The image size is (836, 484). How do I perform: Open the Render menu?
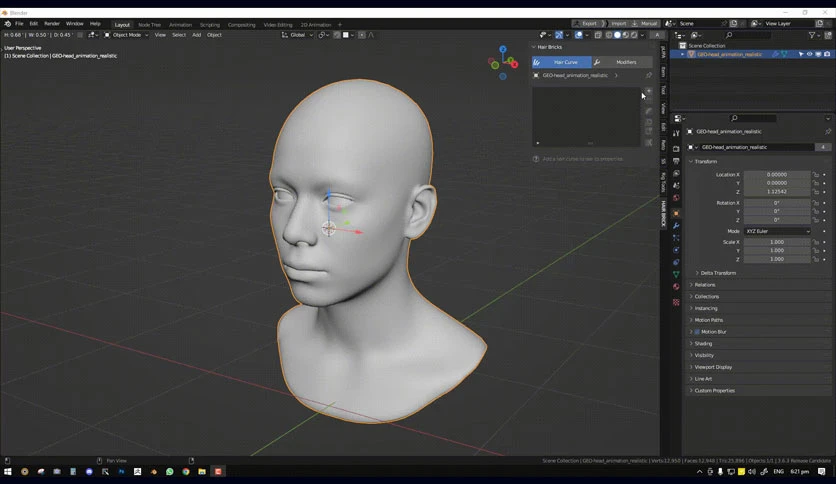pyautogui.click(x=52, y=24)
